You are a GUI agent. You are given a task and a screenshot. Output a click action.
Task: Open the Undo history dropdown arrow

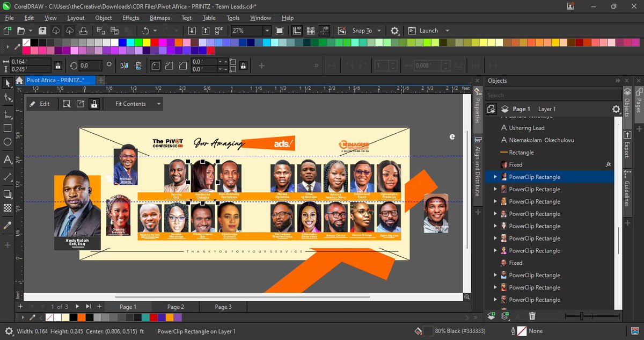pyautogui.click(x=156, y=31)
